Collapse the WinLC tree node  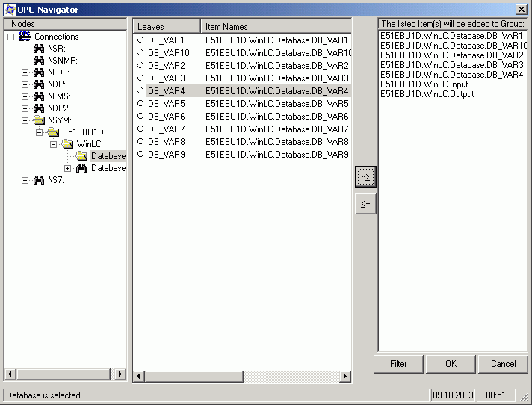tap(53, 144)
